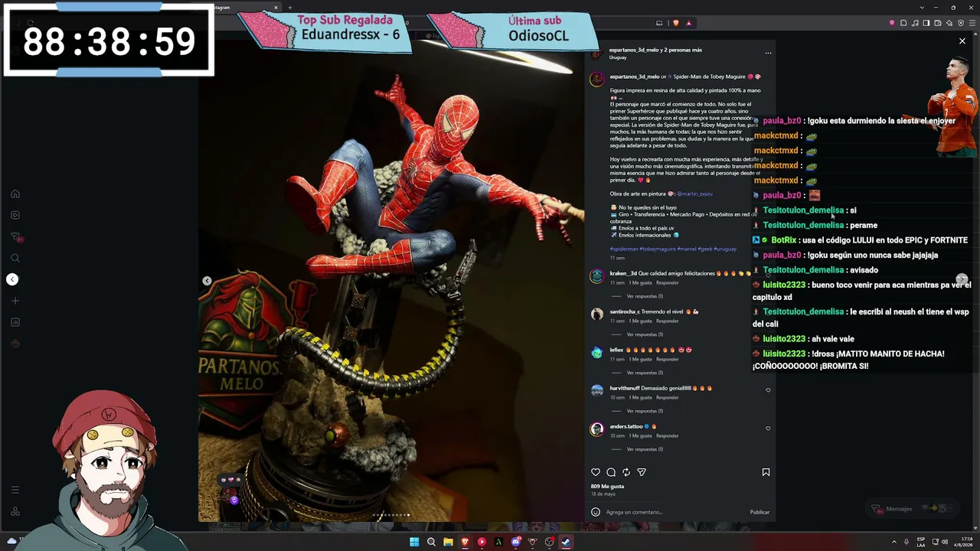The image size is (980, 551).
Task: Open harvithsnuff's profile name
Action: coord(625,388)
